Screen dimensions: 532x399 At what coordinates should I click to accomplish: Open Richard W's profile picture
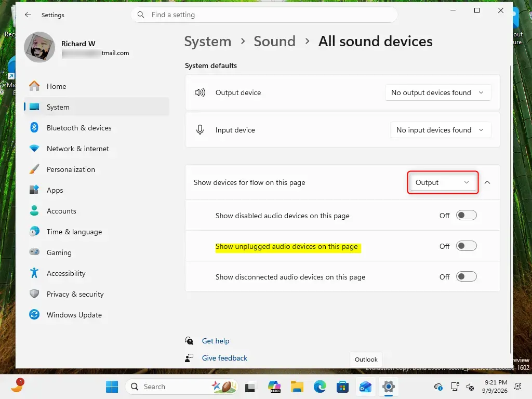pos(39,47)
